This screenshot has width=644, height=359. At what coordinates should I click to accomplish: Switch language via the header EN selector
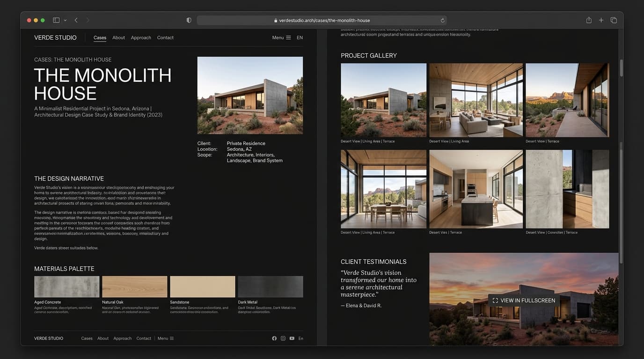(x=300, y=37)
